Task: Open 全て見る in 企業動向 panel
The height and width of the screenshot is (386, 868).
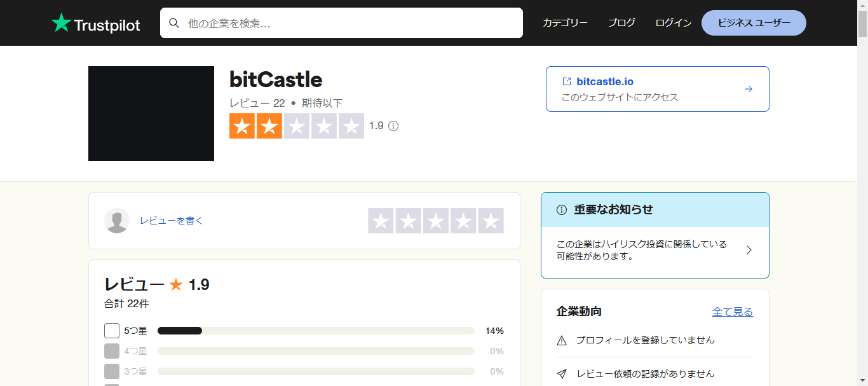Action: (x=732, y=312)
